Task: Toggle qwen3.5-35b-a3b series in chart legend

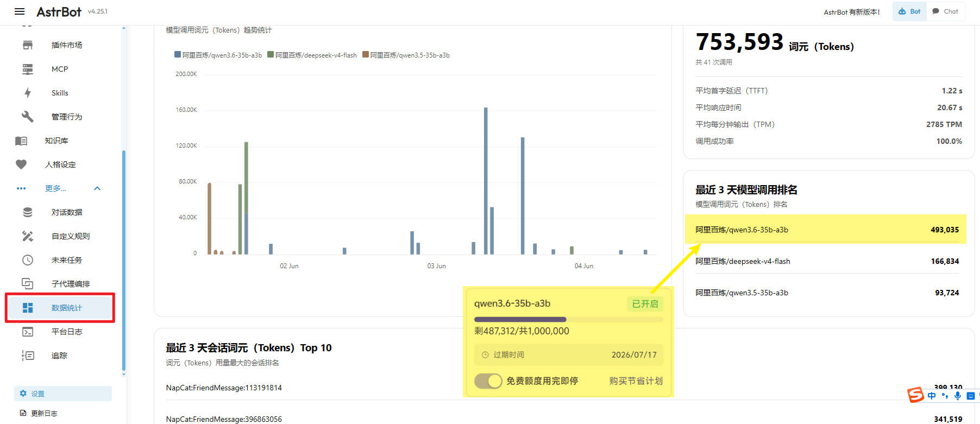Action: (406, 55)
